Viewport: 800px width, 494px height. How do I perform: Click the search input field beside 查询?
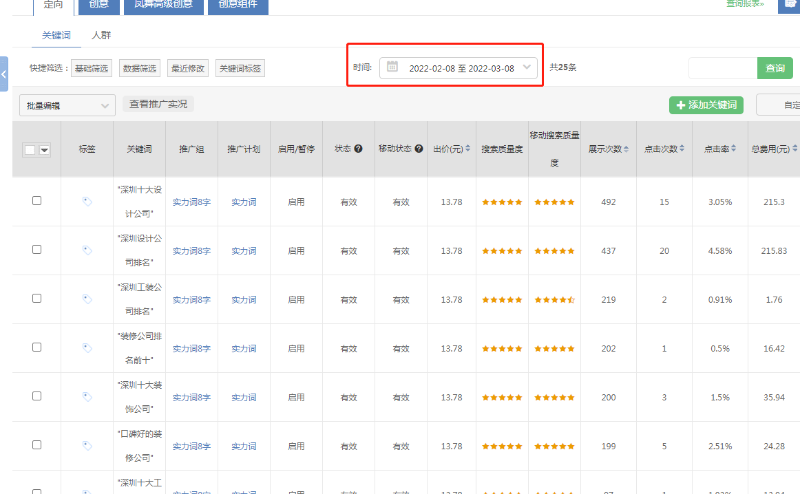point(723,68)
